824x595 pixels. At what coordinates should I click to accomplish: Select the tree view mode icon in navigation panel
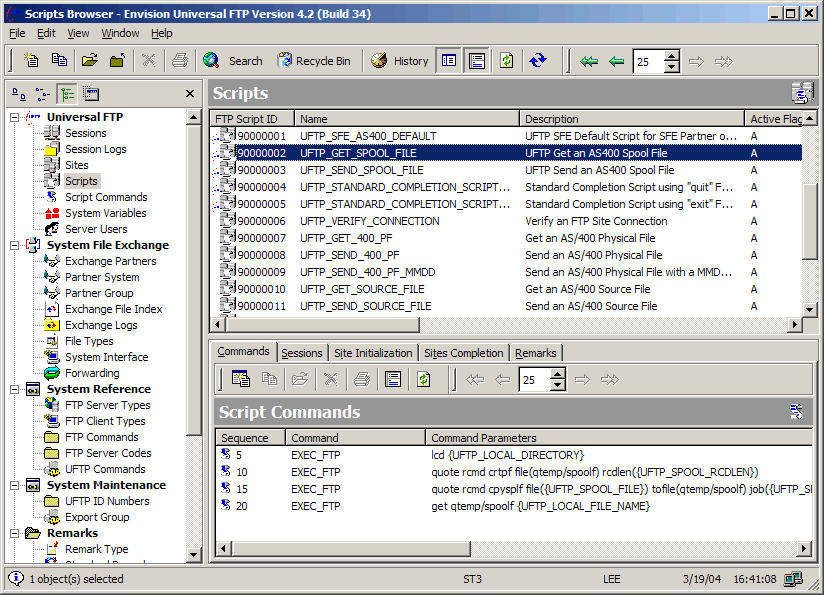click(67, 94)
